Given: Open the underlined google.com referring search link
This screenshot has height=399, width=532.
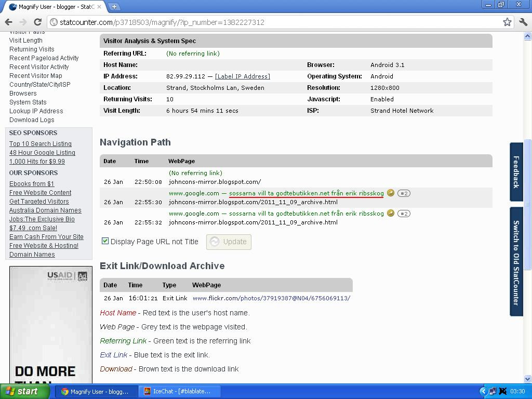Looking at the screenshot, I should [307, 193].
